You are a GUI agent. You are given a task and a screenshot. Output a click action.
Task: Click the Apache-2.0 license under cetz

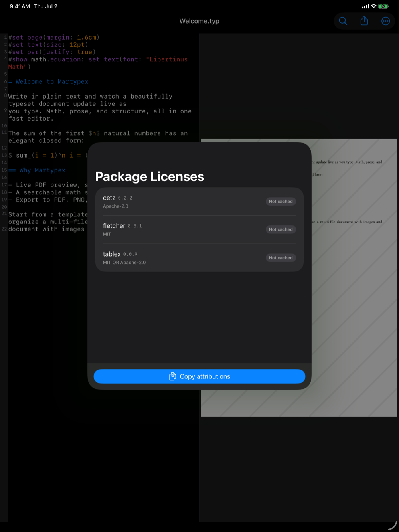116,206
